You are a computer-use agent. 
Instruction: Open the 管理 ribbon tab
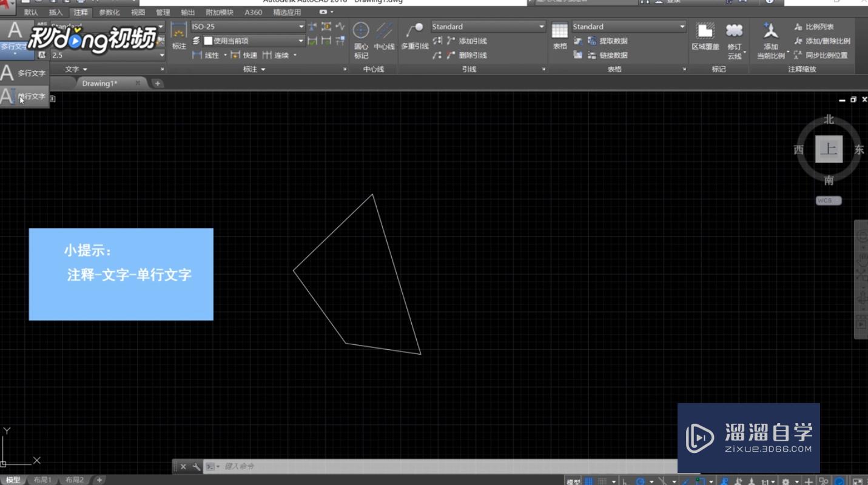[163, 12]
